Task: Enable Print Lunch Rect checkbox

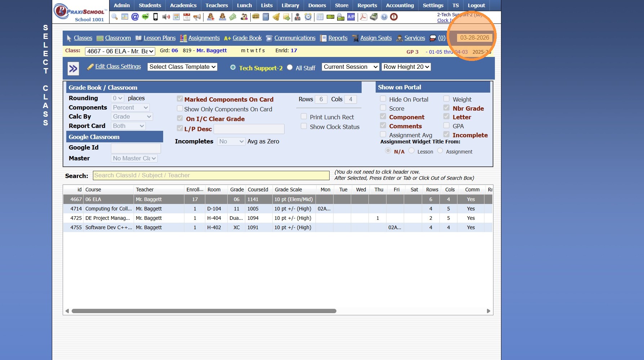Action: pyautogui.click(x=304, y=116)
